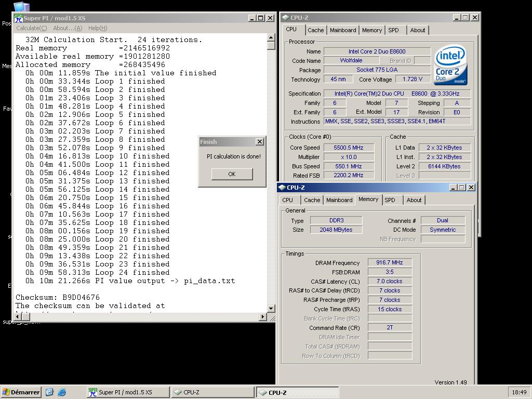
Task: Click the Code Name field Wolfdale
Action: click(351, 60)
